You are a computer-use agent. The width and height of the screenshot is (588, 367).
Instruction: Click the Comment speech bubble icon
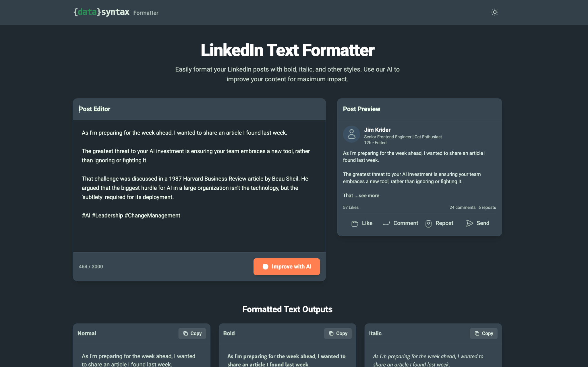tap(386, 223)
